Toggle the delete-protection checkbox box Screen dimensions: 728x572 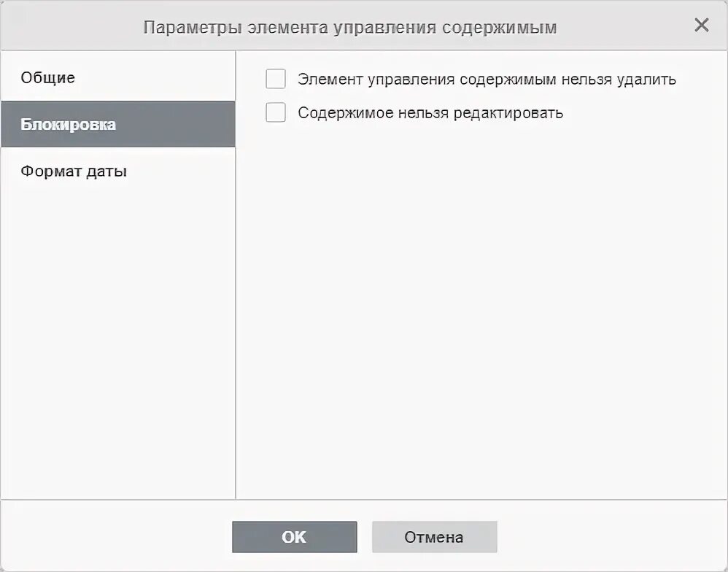pos(275,79)
